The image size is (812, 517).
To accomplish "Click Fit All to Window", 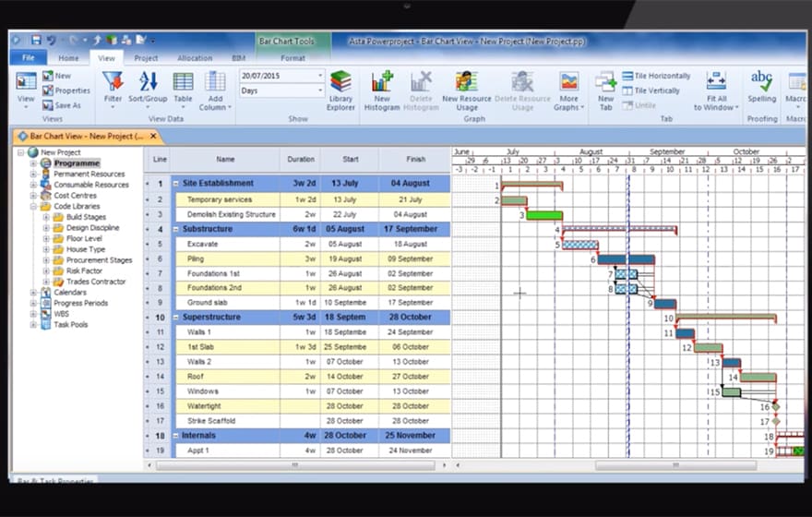I will (x=716, y=90).
